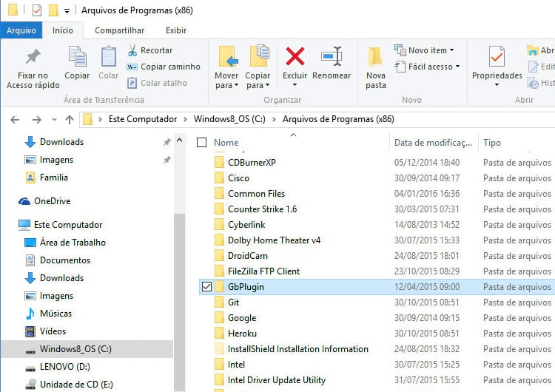Expand the Propriedades dropdown arrow

pyautogui.click(x=497, y=85)
